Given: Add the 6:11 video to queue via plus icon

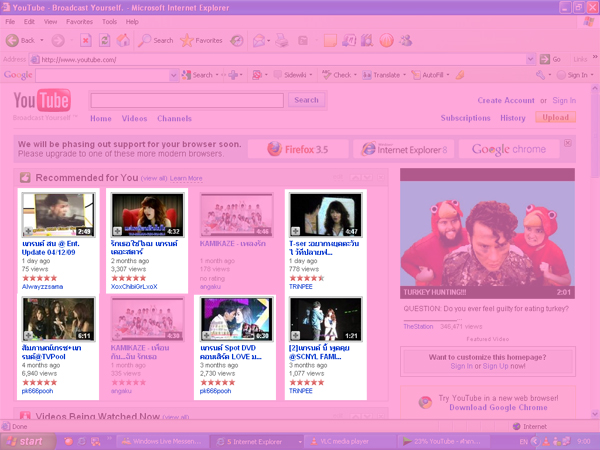Looking at the screenshot, I should point(28,335).
